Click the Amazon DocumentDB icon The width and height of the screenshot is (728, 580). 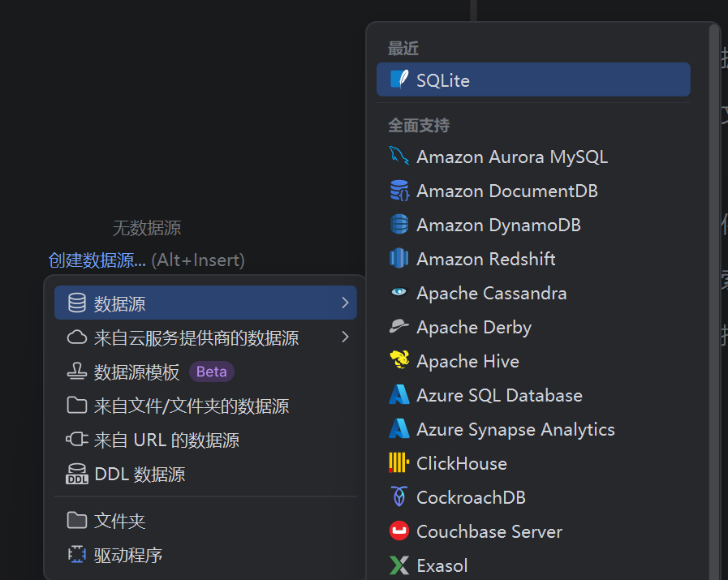pyautogui.click(x=399, y=191)
